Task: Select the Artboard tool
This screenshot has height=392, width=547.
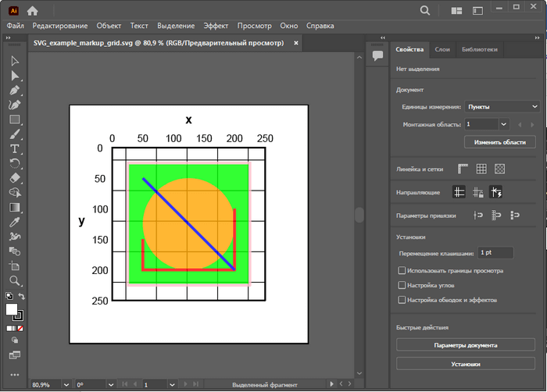Action: coord(15,266)
